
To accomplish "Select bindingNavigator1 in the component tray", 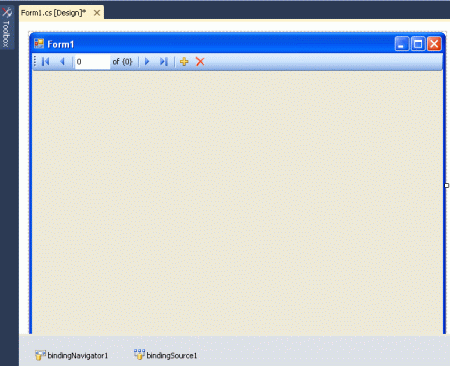I will click(x=72, y=356).
